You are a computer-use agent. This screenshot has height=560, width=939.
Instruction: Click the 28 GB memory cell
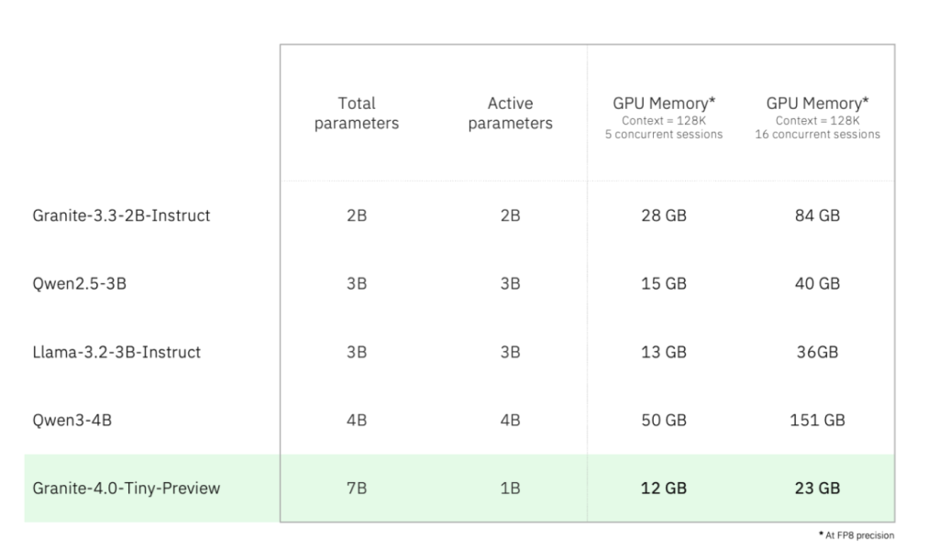pyautogui.click(x=663, y=215)
